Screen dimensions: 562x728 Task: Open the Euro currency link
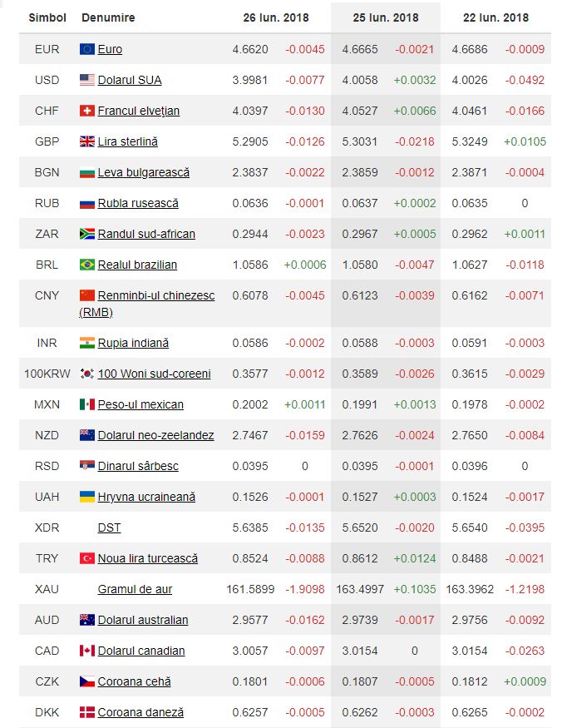(110, 49)
